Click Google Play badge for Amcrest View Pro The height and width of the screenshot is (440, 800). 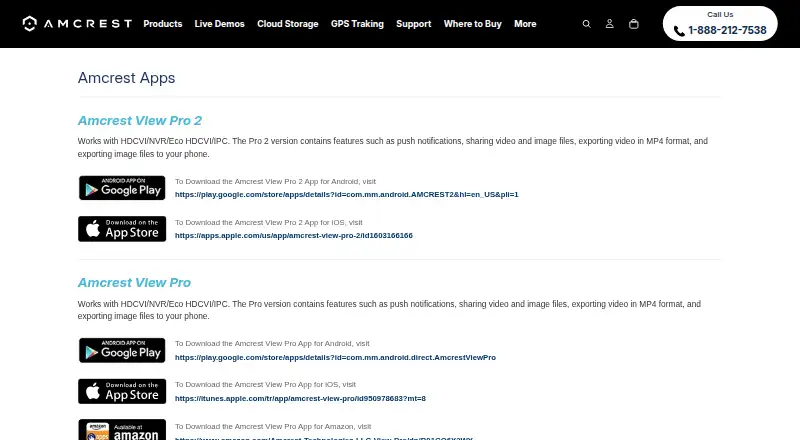[122, 350]
